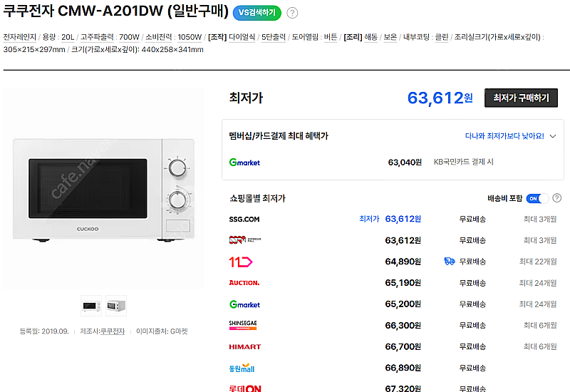Viewport: 570px width, 392px height.
Task: Select the 동원mall store logo
Action: click(242, 368)
